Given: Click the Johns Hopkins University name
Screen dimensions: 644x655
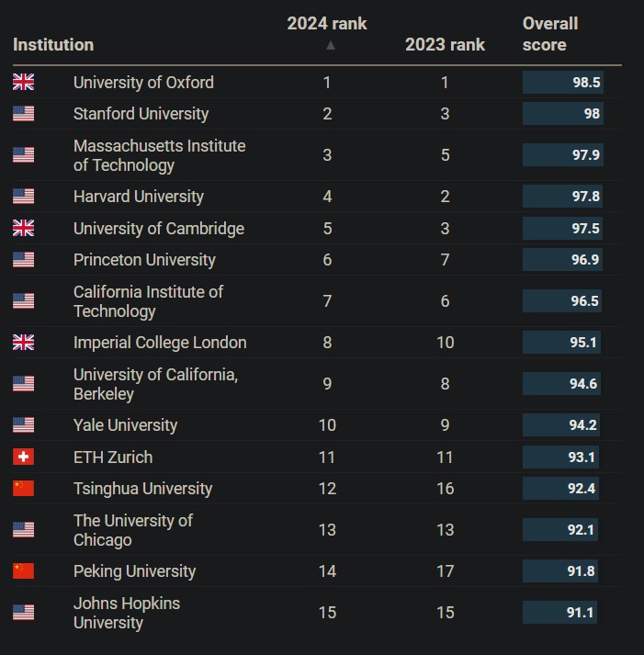Looking at the screenshot, I should click(127, 613).
